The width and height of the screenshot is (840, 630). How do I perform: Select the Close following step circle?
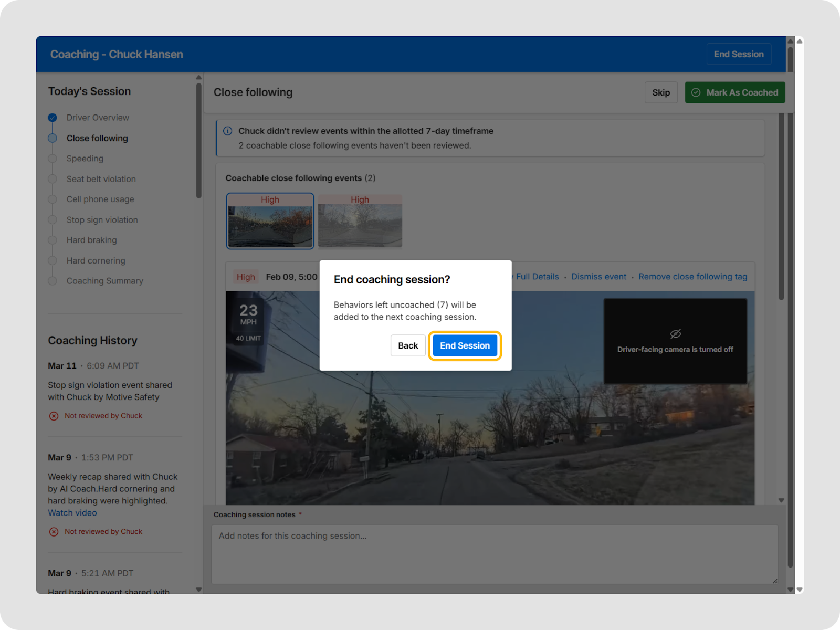(52, 138)
